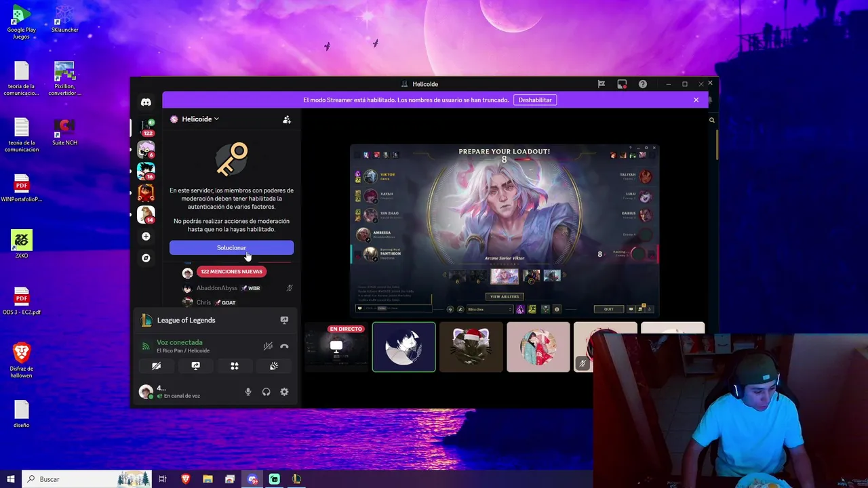Open Google Play Juegos desktop shortcut

pyautogui.click(x=21, y=22)
